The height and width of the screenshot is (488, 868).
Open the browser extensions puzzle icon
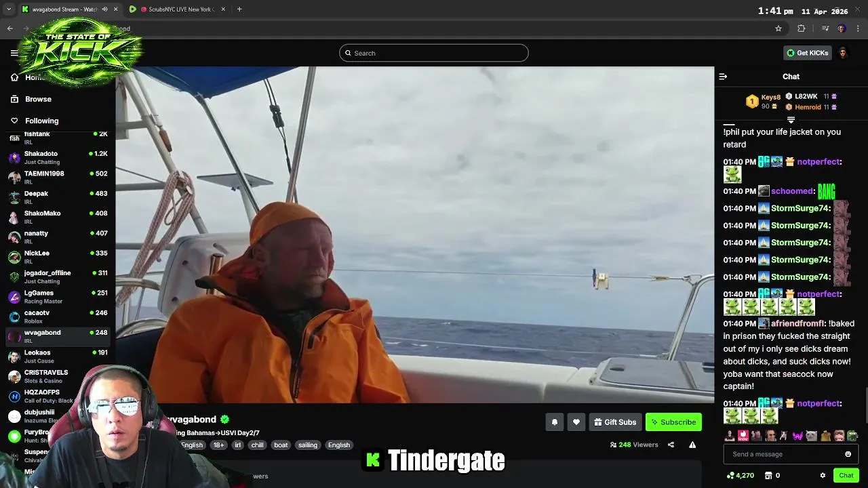801,28
